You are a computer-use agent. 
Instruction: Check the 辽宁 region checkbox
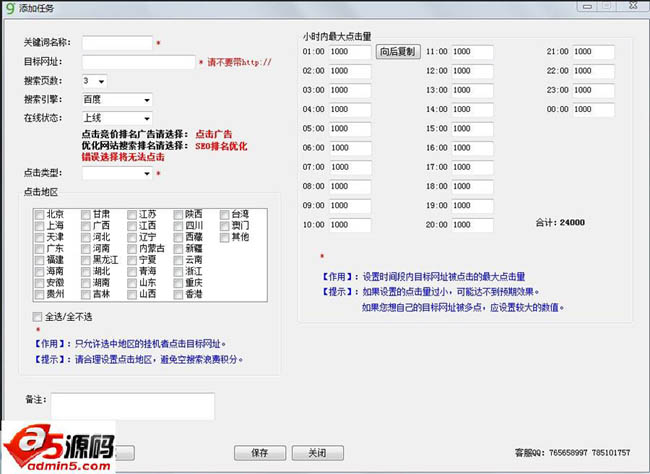coord(132,238)
